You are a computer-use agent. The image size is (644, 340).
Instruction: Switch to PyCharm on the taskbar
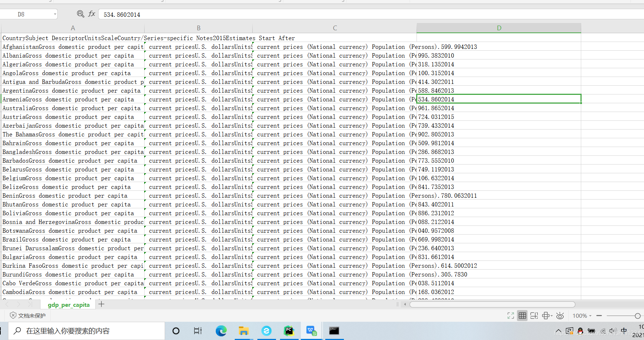(x=289, y=331)
